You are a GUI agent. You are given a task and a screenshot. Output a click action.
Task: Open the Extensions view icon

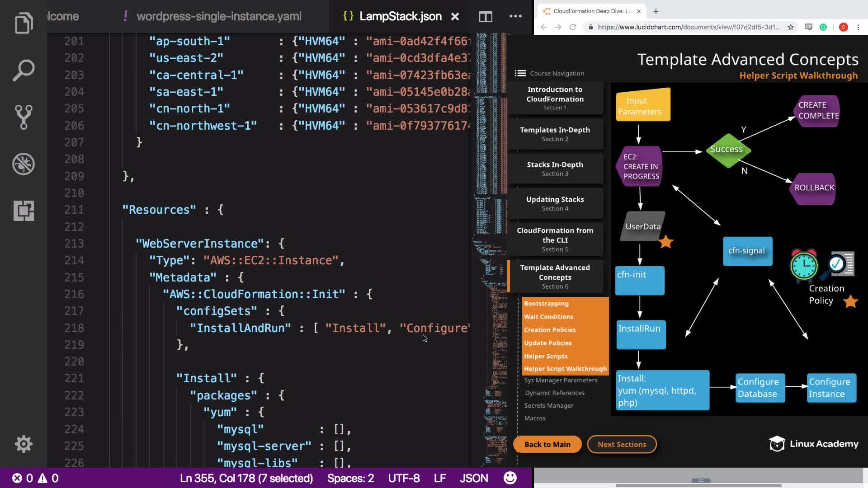pos(24,211)
